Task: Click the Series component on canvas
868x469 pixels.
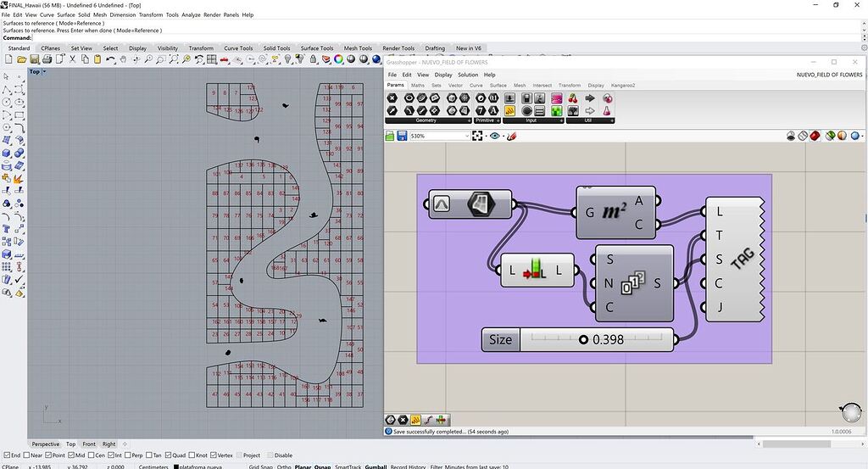Action: click(634, 282)
